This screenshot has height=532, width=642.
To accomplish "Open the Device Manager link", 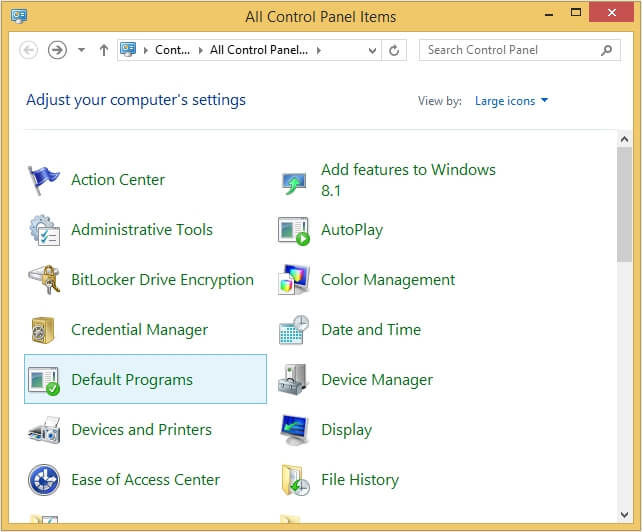I will [377, 380].
